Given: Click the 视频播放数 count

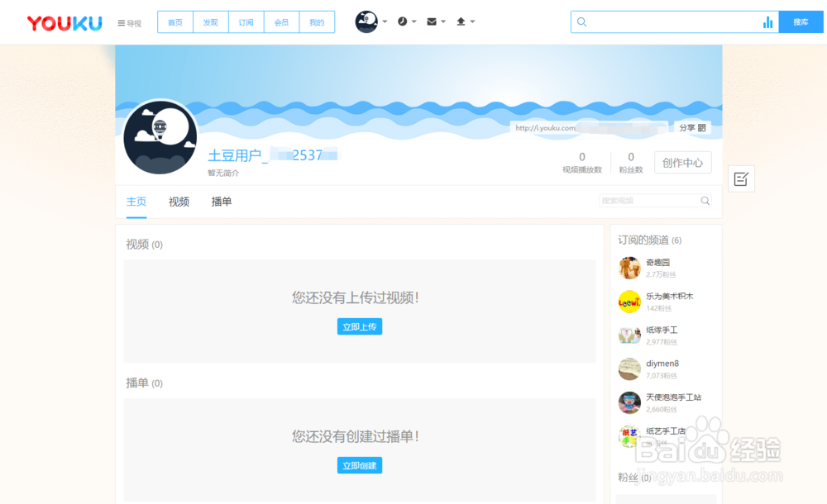Looking at the screenshot, I should 581,163.
